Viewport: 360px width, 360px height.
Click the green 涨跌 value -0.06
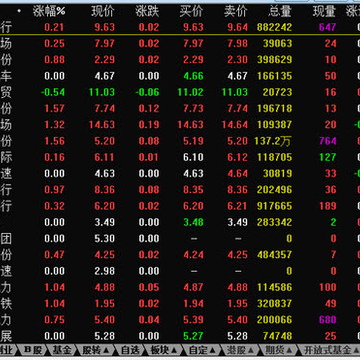tap(147, 92)
